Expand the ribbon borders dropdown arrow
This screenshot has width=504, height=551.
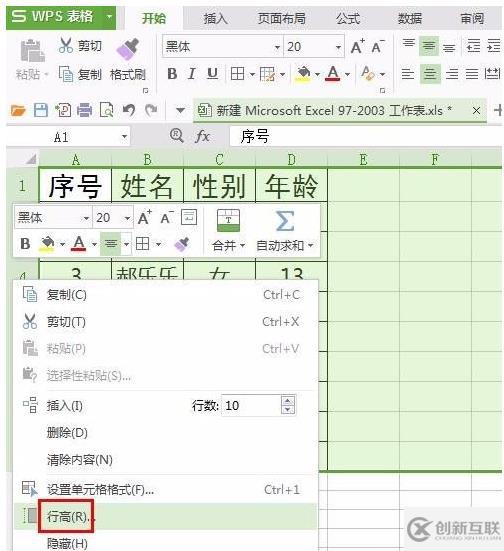(252, 74)
